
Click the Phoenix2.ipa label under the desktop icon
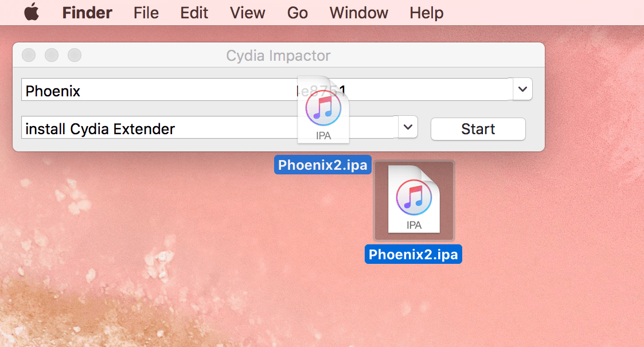point(413,254)
